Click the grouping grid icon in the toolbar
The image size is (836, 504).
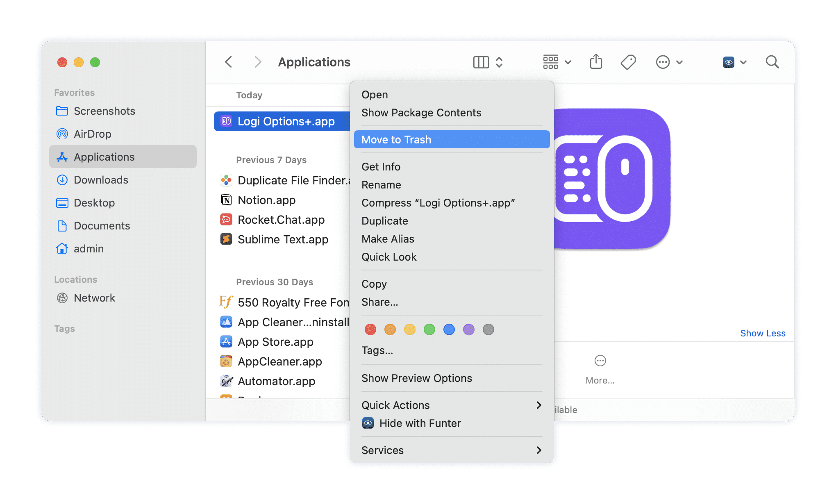point(550,62)
